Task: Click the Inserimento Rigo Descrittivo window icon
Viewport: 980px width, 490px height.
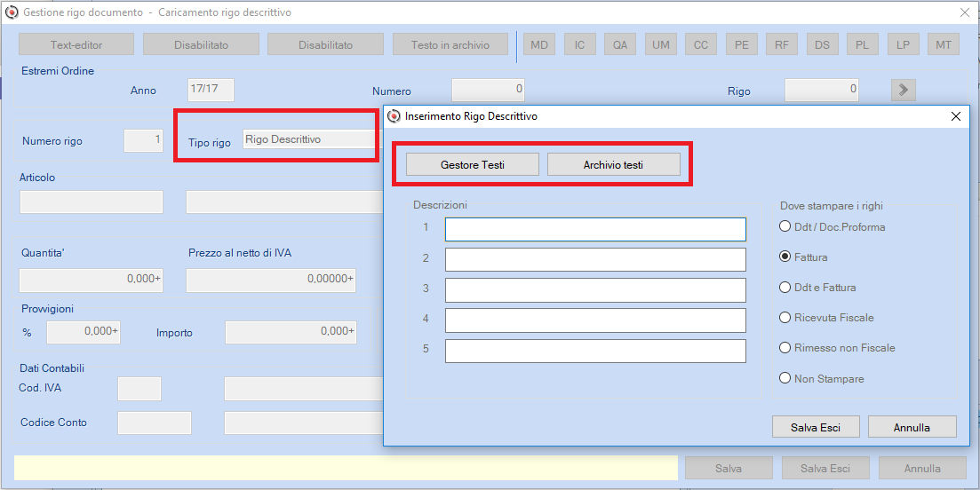Action: pos(394,116)
